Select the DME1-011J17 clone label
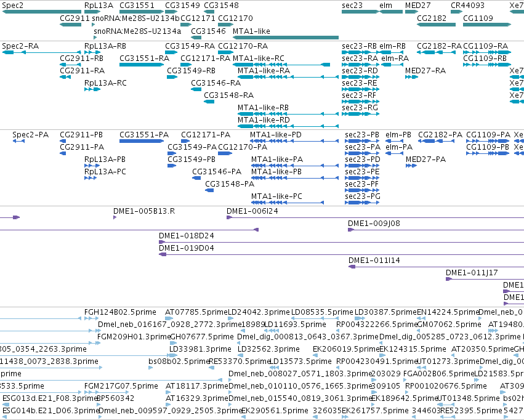The width and height of the screenshot is (524, 420). pos(472,273)
